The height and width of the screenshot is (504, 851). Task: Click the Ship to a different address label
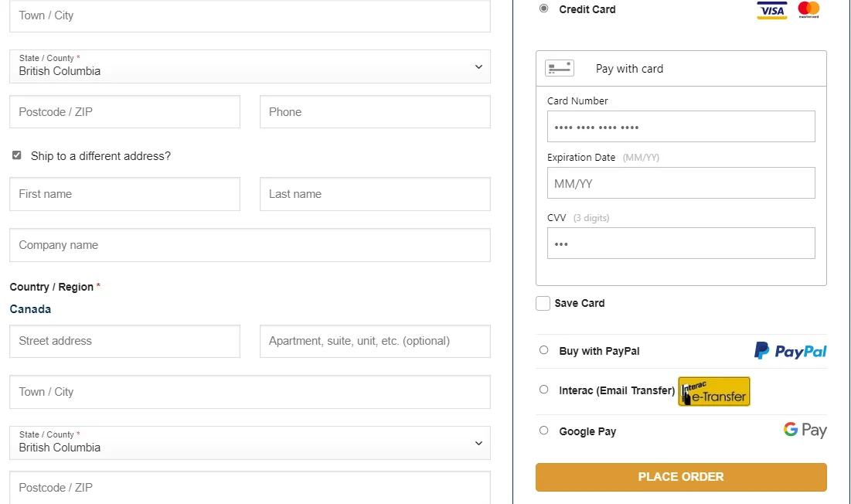click(100, 156)
